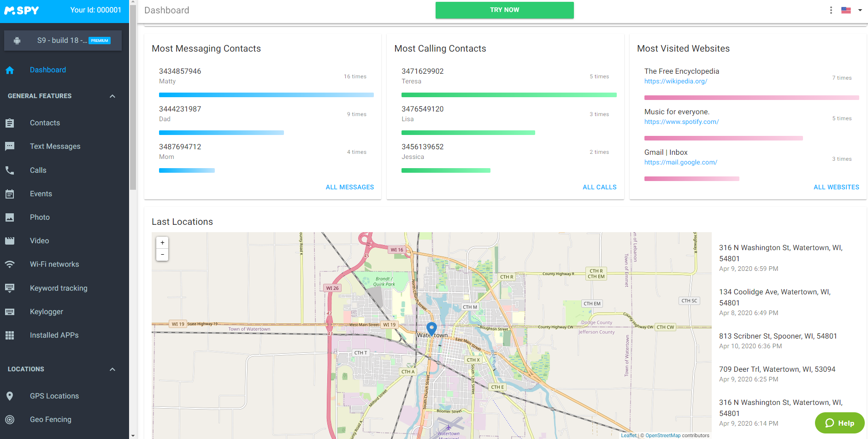Click the sidebar scroll-down arrow
The height and width of the screenshot is (439, 868).
[x=133, y=435]
